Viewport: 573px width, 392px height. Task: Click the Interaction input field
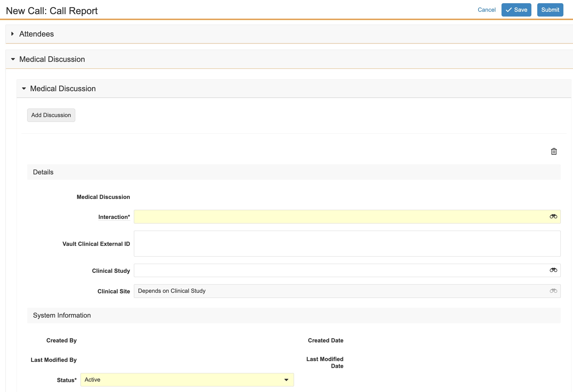coord(339,217)
